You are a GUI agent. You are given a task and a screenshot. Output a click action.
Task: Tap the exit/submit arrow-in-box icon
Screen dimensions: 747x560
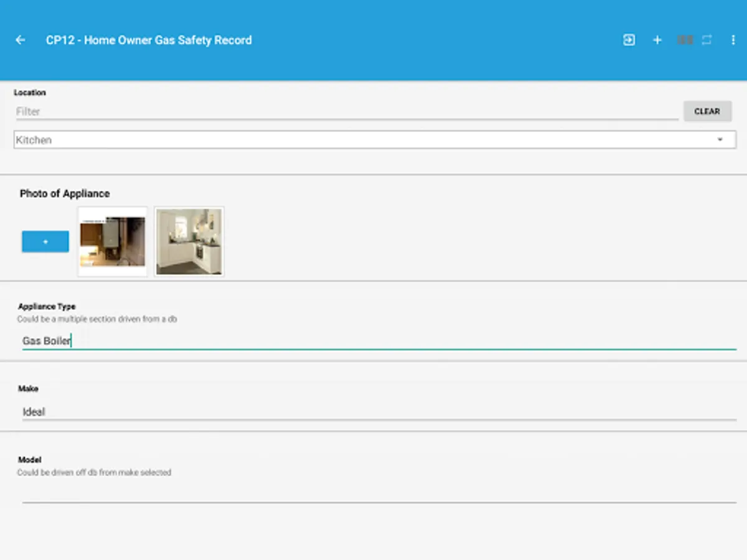point(629,40)
